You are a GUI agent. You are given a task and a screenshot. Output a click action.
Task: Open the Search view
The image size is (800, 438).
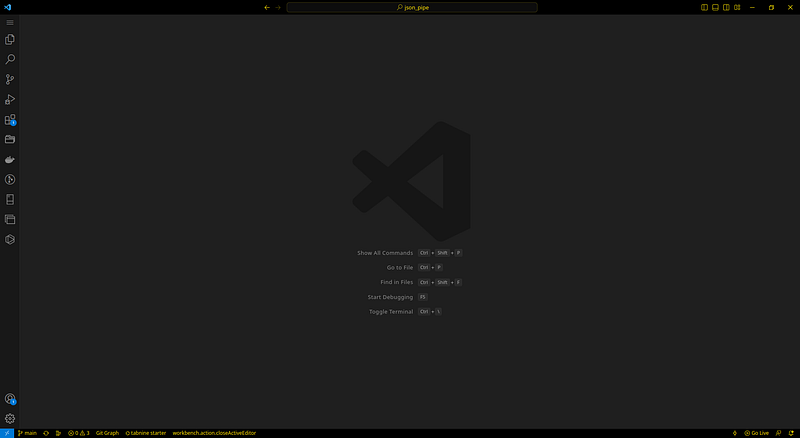(10, 59)
